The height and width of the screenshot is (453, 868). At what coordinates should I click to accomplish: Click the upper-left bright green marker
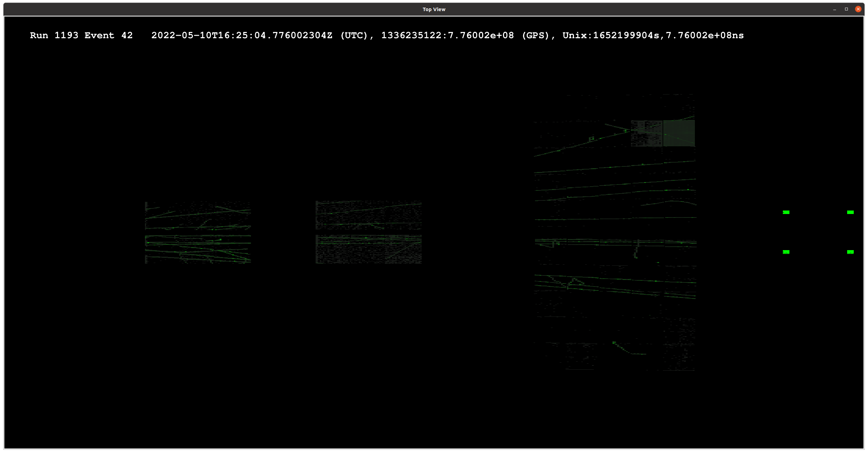point(786,212)
